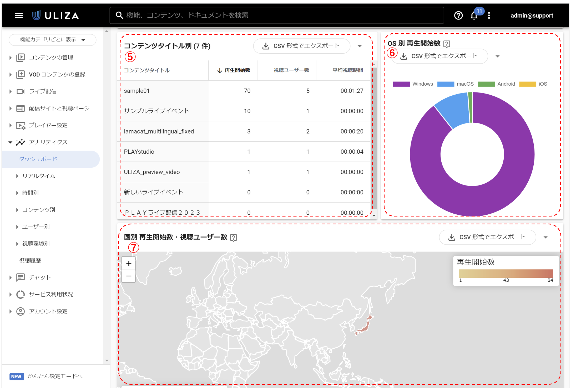Click the 再生開始数 color scale bar
571x392 pixels.
(x=506, y=273)
